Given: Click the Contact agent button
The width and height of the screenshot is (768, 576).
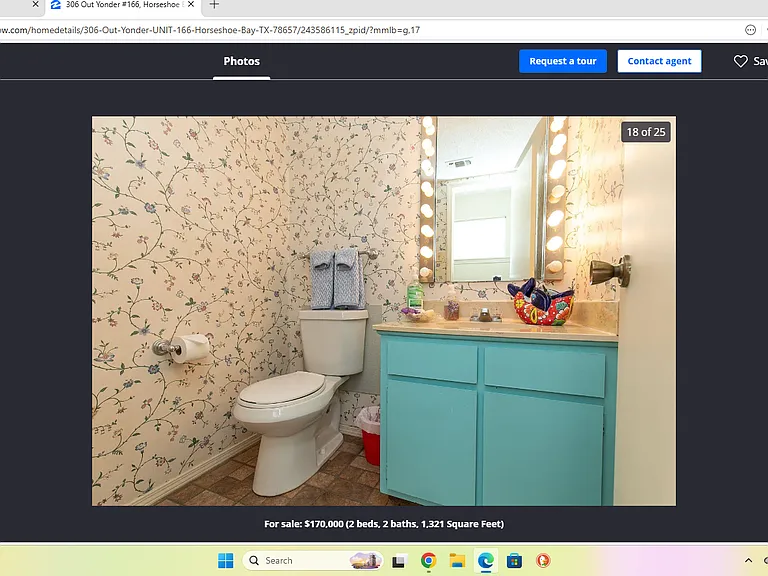Looking at the screenshot, I should 659,61.
